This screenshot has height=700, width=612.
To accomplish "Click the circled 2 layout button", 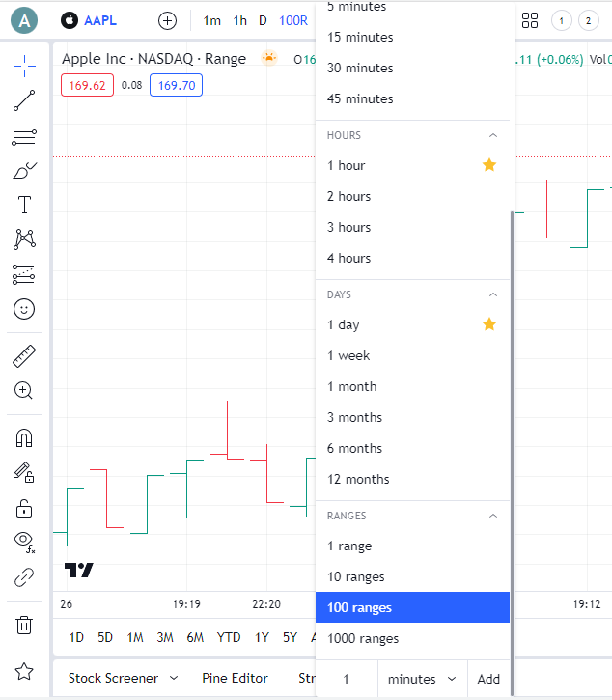I will [588, 20].
